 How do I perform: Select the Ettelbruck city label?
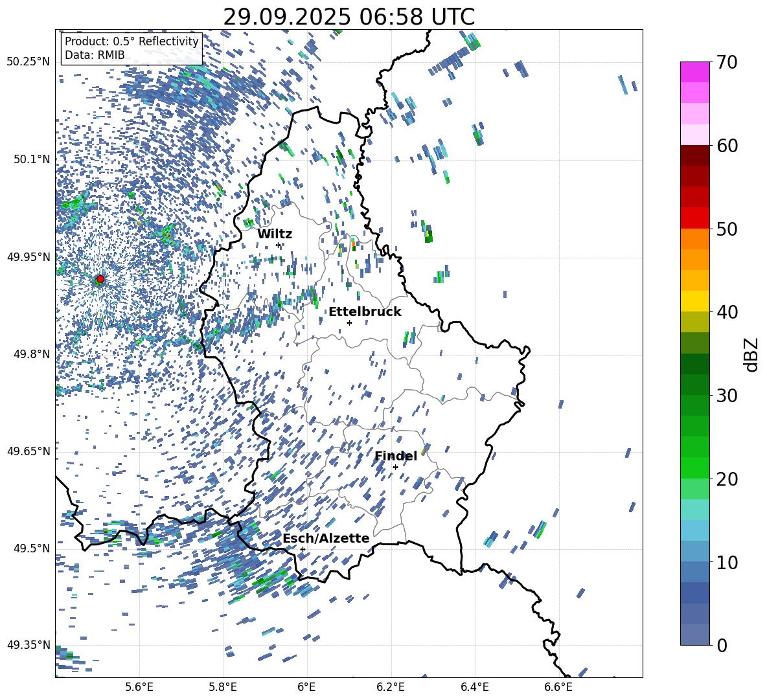coord(365,311)
